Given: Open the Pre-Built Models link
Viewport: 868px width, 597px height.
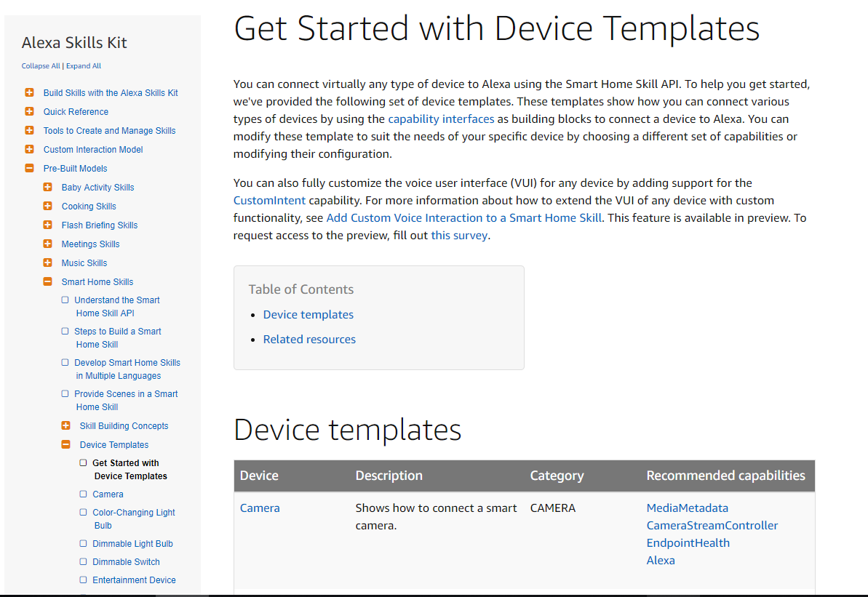Looking at the screenshot, I should pyautogui.click(x=75, y=168).
